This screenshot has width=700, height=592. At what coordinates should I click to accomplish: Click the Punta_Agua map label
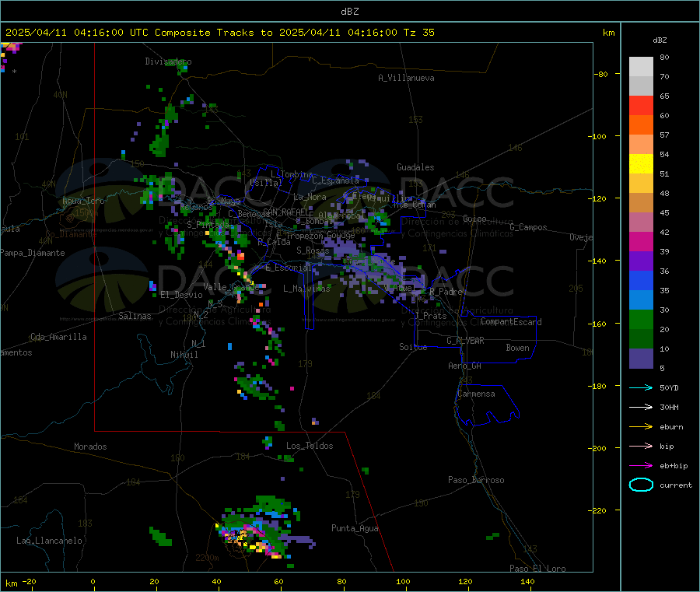[355, 528]
